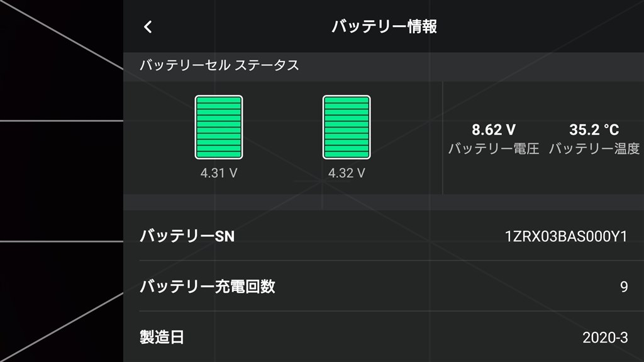This screenshot has width=644, height=362.
Task: Select the バッテリーSN row label
Action: 187,236
